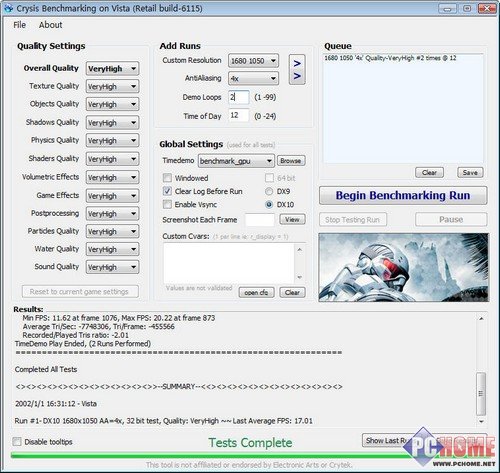500x473 pixels.
Task: Open the About menu
Action: (x=50, y=25)
